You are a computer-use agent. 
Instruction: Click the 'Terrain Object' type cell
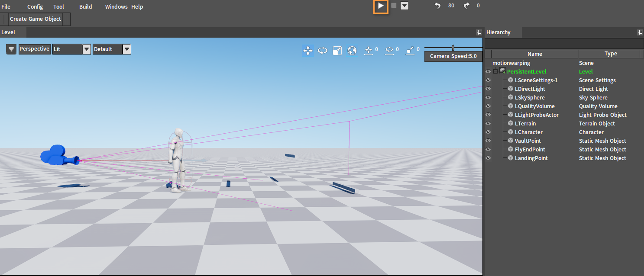[x=597, y=123]
